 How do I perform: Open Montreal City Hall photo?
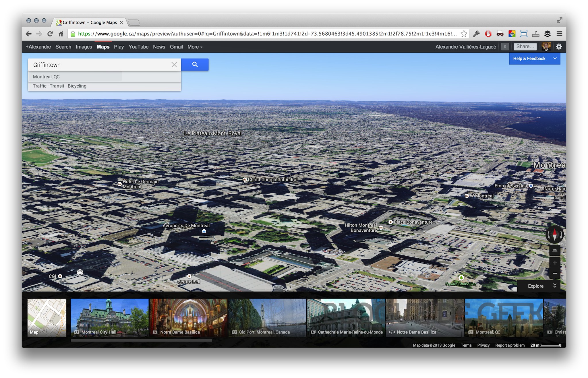(109, 317)
